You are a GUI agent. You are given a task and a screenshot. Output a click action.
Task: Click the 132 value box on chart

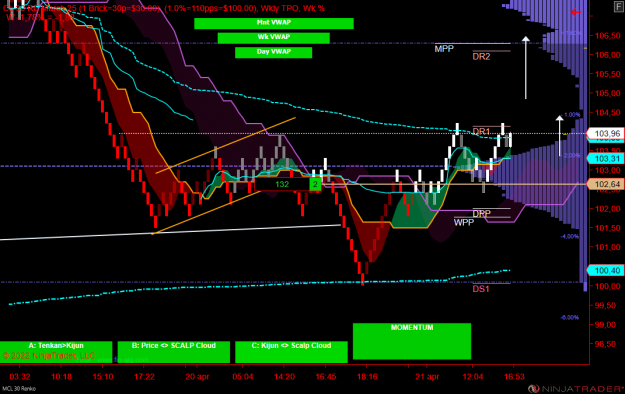282,184
